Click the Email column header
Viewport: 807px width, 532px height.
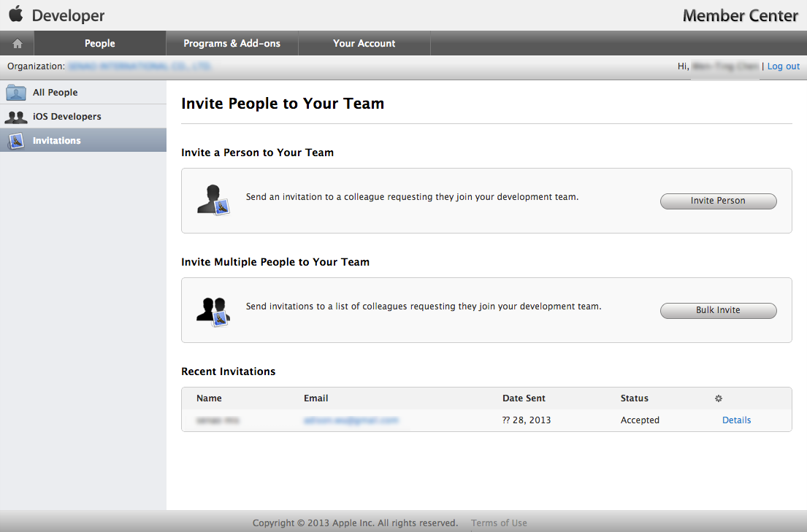click(x=316, y=398)
